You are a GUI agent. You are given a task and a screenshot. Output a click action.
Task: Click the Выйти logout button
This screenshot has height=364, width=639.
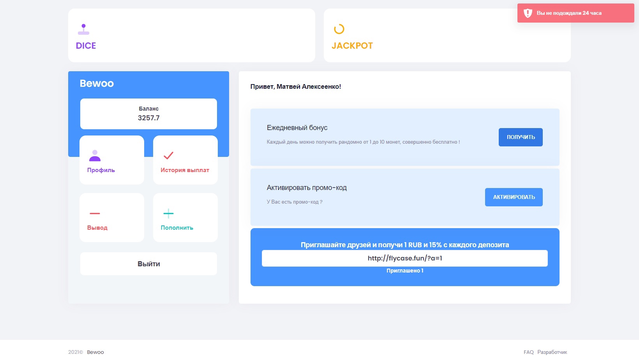coord(148,264)
